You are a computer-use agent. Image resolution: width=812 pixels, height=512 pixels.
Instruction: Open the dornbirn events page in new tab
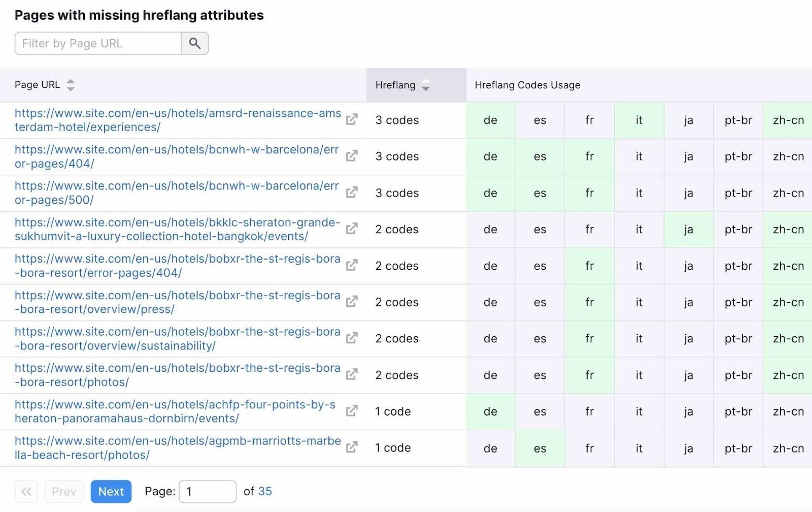352,411
